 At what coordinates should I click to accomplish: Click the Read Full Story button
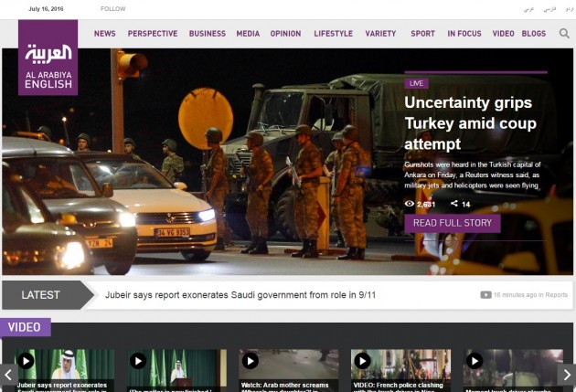(452, 223)
